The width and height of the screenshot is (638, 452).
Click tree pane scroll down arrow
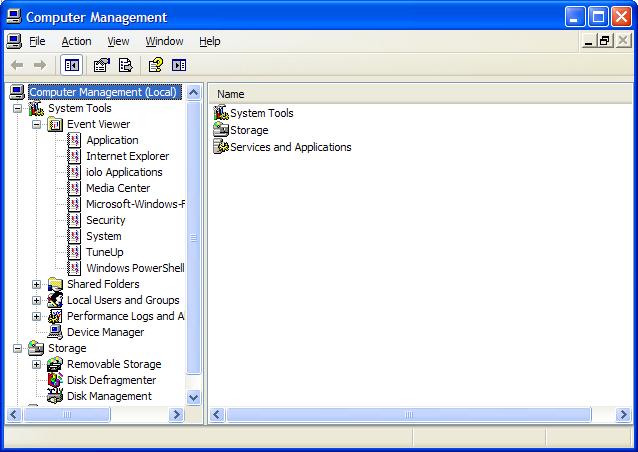tap(194, 397)
